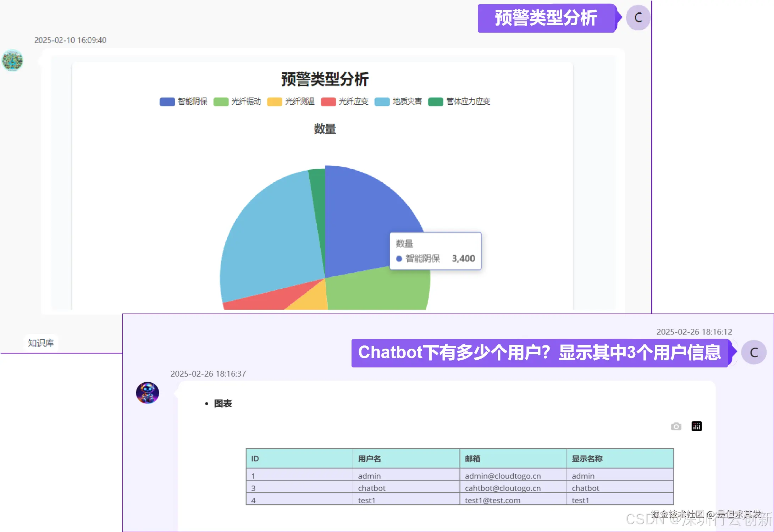This screenshot has height=532, width=774.
Task: Click the knowledge-base bot avatar in the first chat
Action: click(12, 61)
